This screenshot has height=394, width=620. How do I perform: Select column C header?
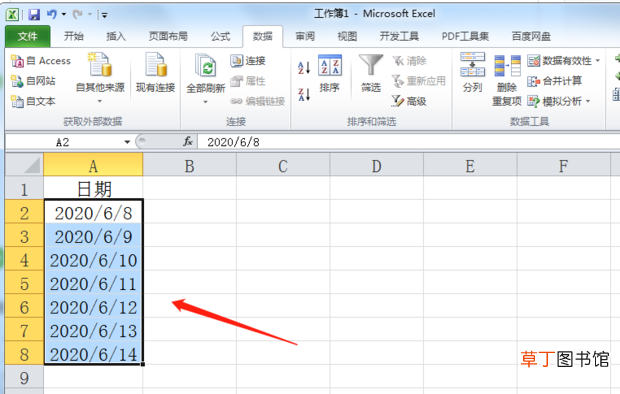[x=283, y=166]
